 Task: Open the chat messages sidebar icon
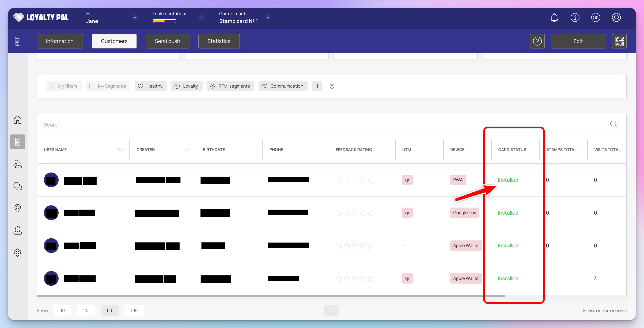click(x=17, y=186)
